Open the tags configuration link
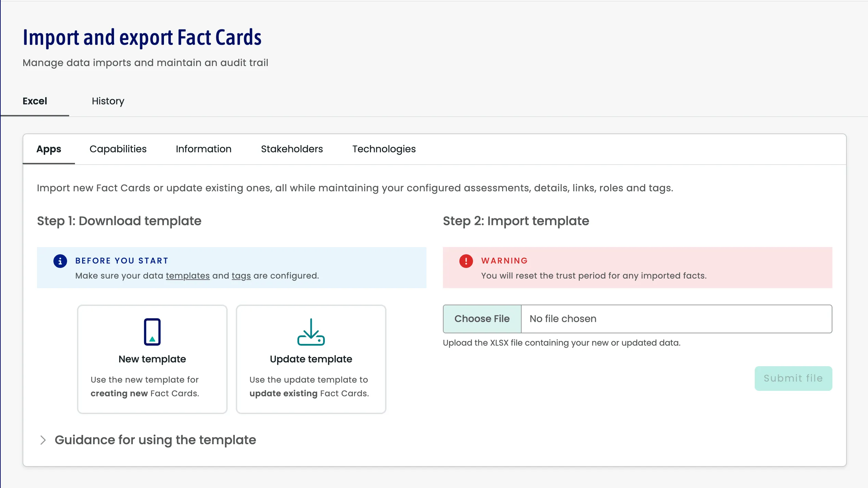The width and height of the screenshot is (868, 488). pos(241,275)
